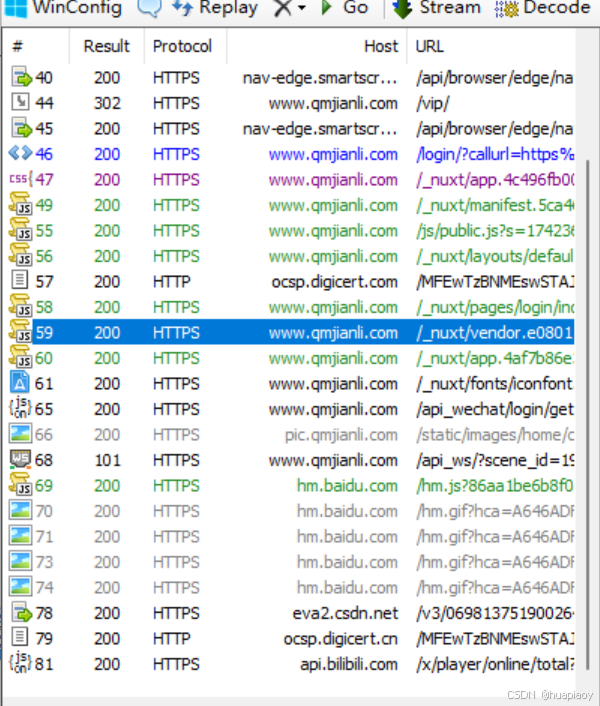Click the JS icon of selected session 59

(20, 332)
